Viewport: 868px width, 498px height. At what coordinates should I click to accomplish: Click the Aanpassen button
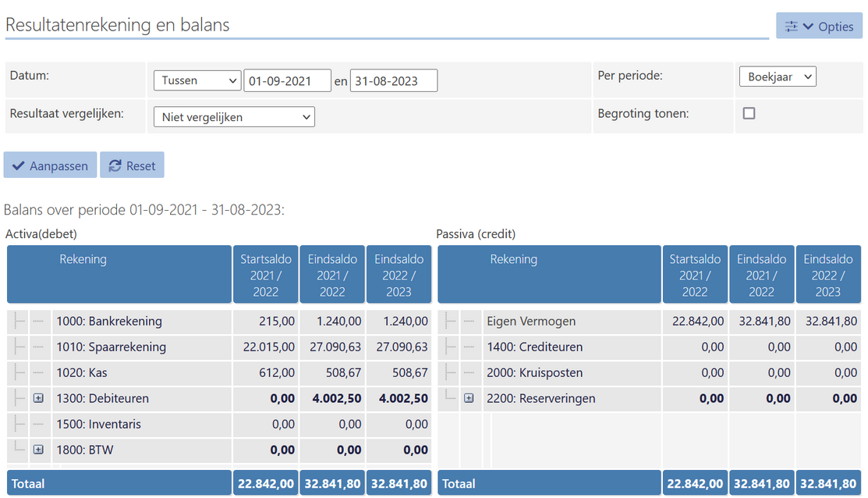click(x=51, y=165)
